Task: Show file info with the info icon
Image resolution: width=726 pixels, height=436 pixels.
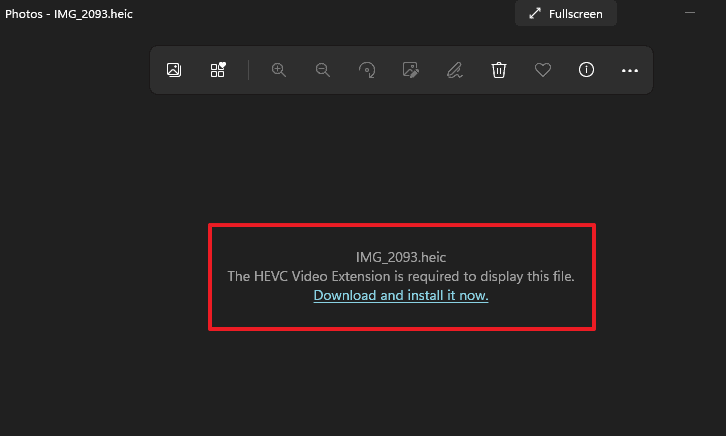Action: pyautogui.click(x=586, y=70)
